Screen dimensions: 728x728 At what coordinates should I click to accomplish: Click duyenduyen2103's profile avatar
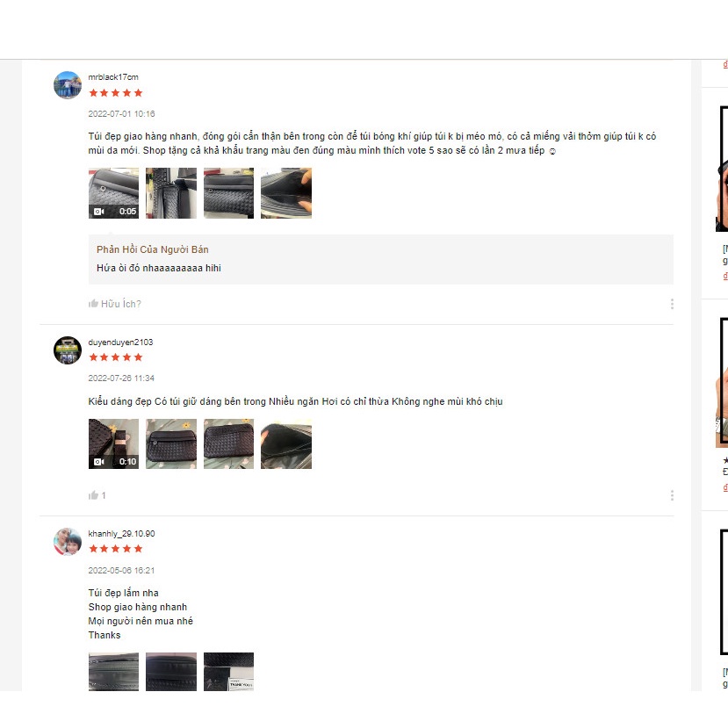click(68, 350)
